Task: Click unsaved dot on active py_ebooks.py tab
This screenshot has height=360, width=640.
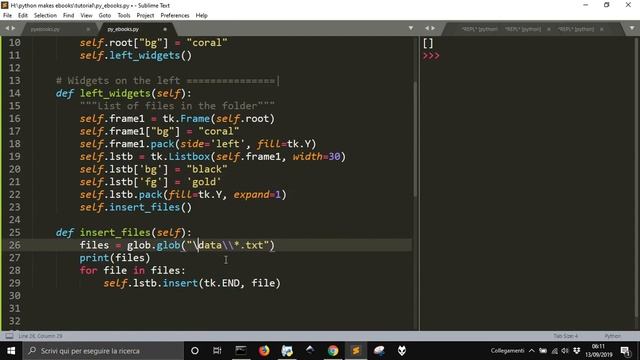Action: [x=165, y=29]
